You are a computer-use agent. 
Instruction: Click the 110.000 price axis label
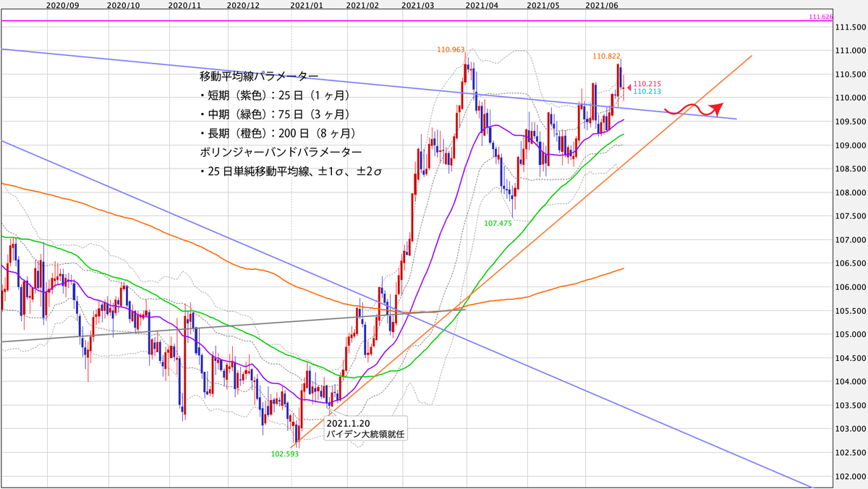[851, 98]
